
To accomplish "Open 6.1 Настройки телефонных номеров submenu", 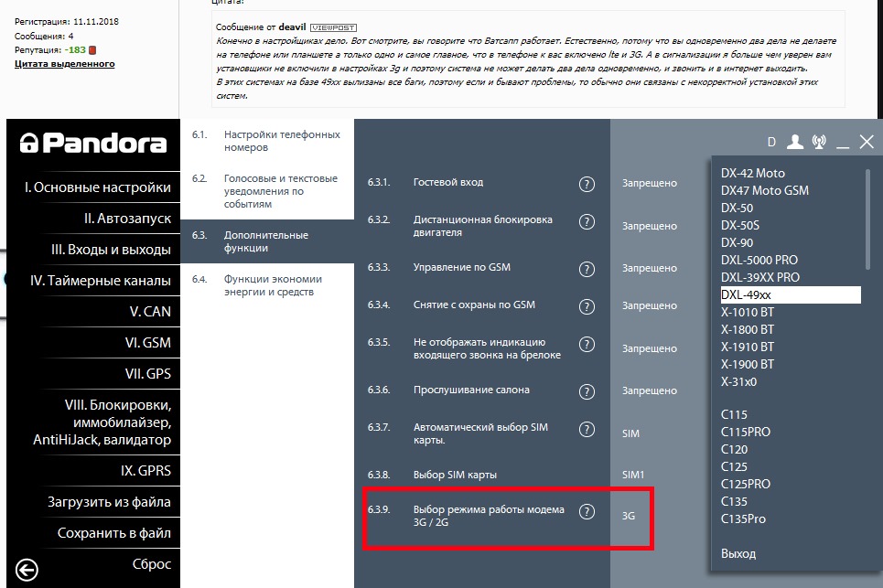I will tap(281, 141).
